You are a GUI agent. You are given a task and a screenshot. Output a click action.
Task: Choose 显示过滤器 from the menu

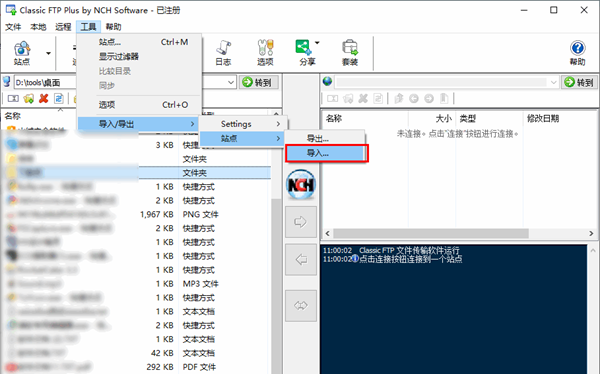(139, 56)
